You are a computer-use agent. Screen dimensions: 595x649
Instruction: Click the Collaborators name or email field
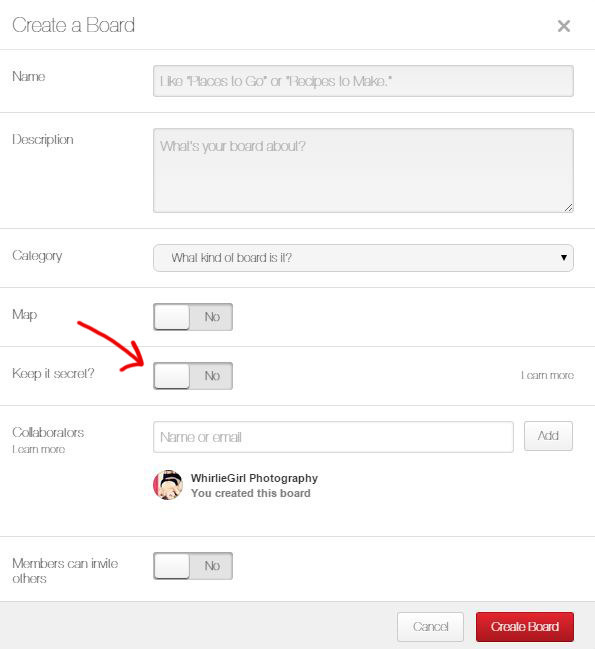pyautogui.click(x=333, y=437)
